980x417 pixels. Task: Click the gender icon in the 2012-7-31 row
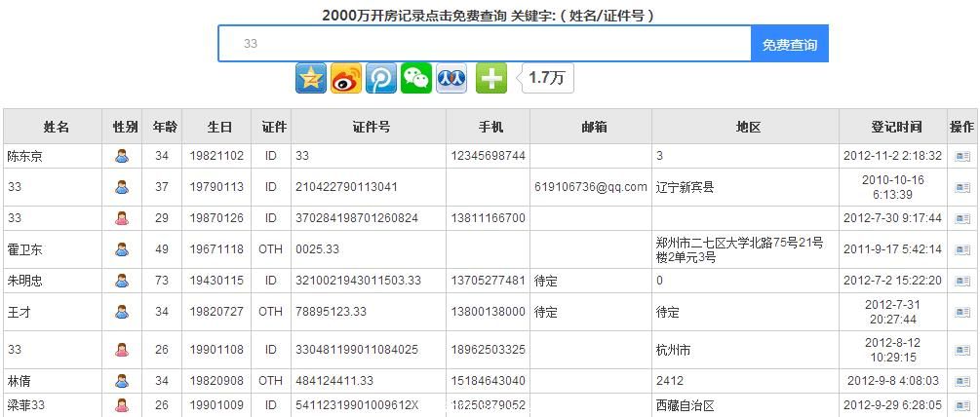point(122,312)
